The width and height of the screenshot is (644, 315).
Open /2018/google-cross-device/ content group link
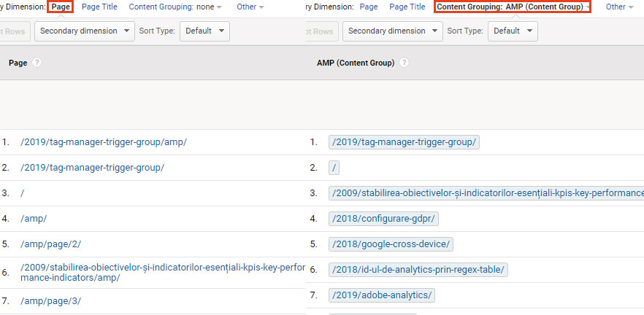click(x=391, y=244)
